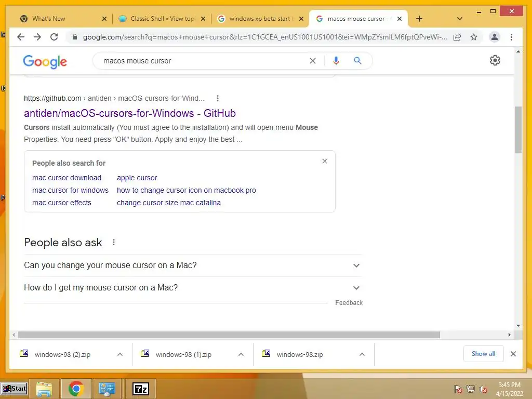532x399 pixels.
Task: Submit the search with the magnifier icon
Action: point(357,61)
